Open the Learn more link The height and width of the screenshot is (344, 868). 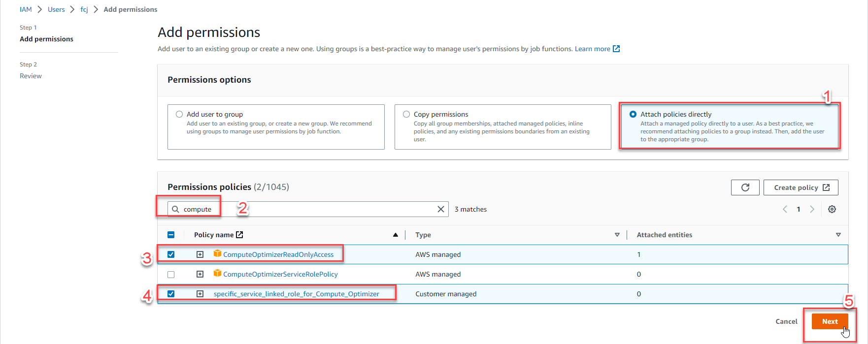pos(593,49)
